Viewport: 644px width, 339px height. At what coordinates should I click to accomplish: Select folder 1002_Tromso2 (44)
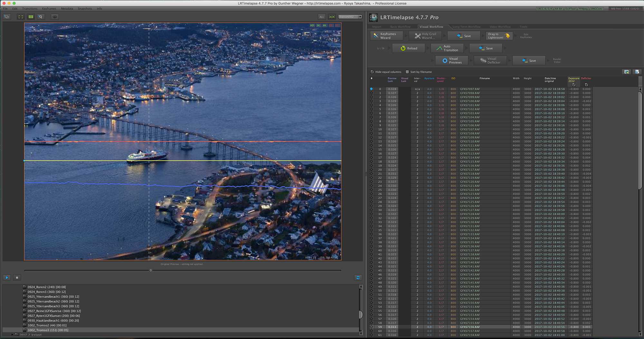point(45,325)
